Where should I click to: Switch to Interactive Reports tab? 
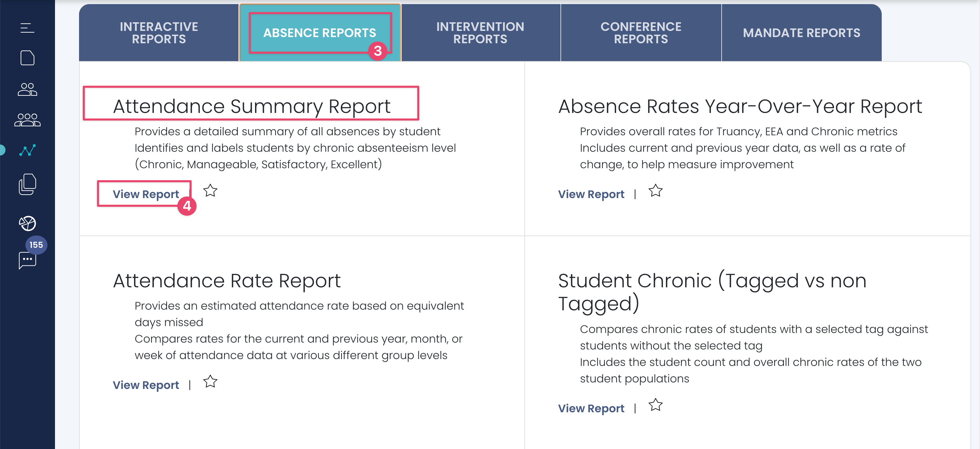(x=159, y=33)
